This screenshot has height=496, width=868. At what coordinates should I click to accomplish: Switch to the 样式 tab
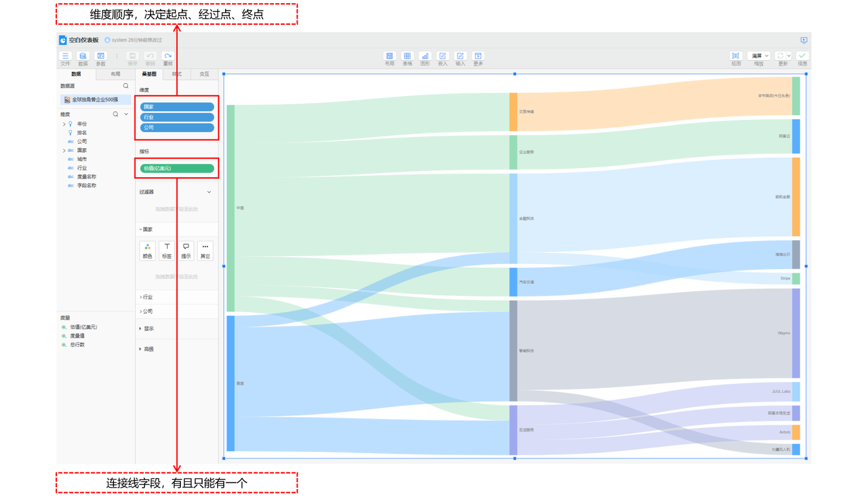[x=177, y=74]
